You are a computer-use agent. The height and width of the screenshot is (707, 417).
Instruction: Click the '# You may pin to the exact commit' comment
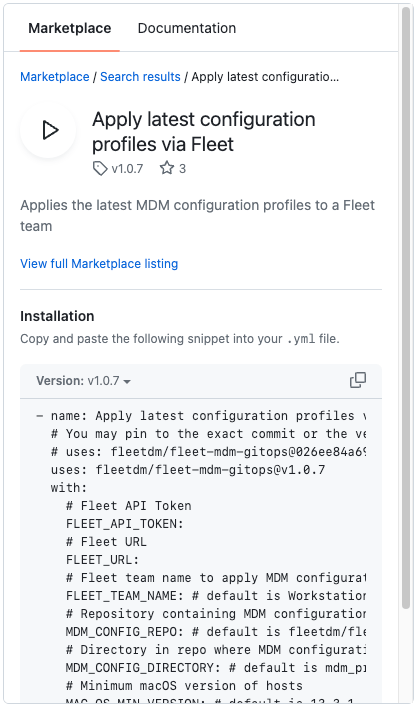click(208, 434)
